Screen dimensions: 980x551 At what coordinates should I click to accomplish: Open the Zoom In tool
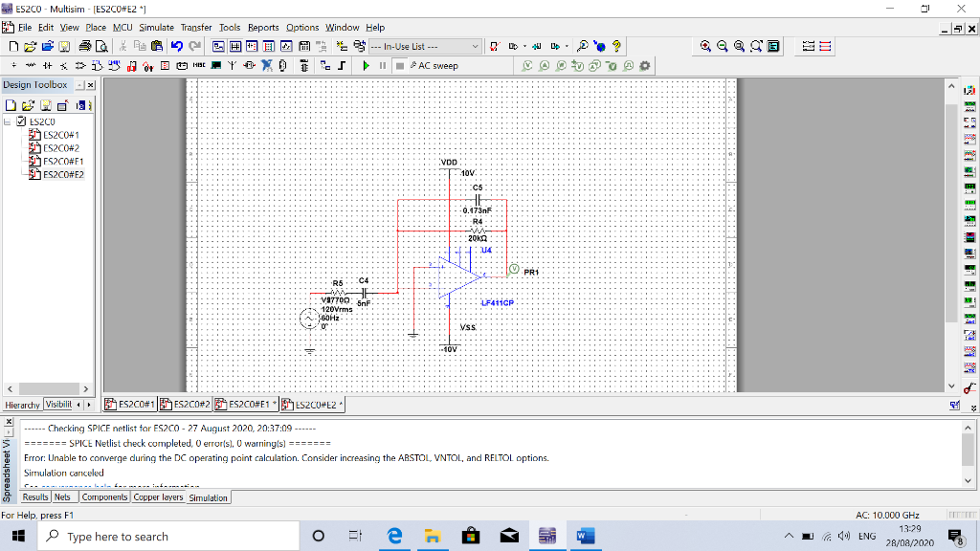tap(704, 46)
